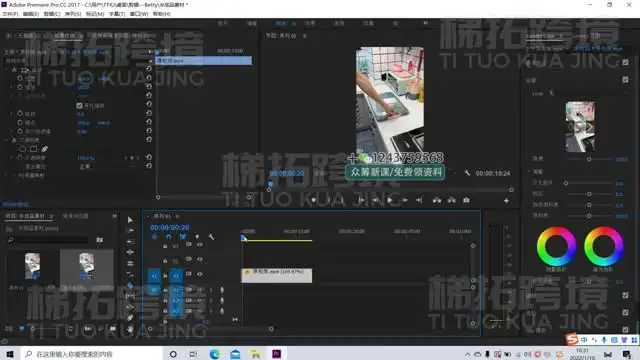Image resolution: width=640 pixels, height=360 pixels.
Task: Click the Extract button in Program monitor
Action: pyautogui.click(x=451, y=200)
